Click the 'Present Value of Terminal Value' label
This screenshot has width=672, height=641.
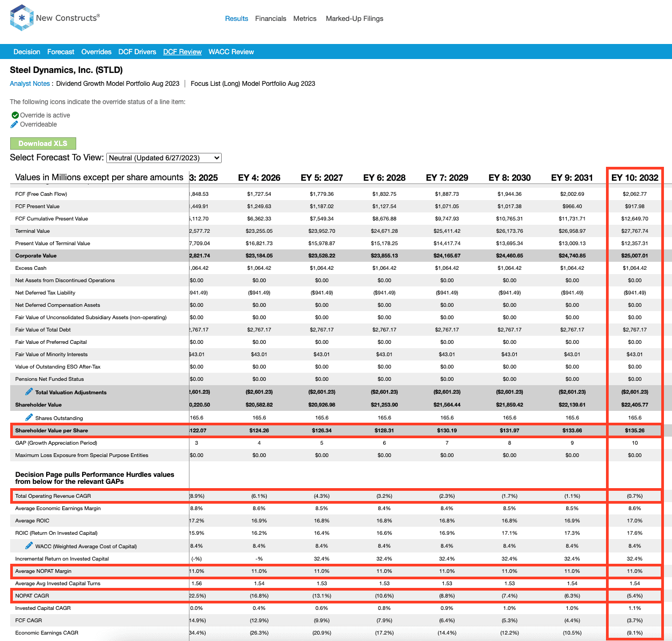pos(53,244)
